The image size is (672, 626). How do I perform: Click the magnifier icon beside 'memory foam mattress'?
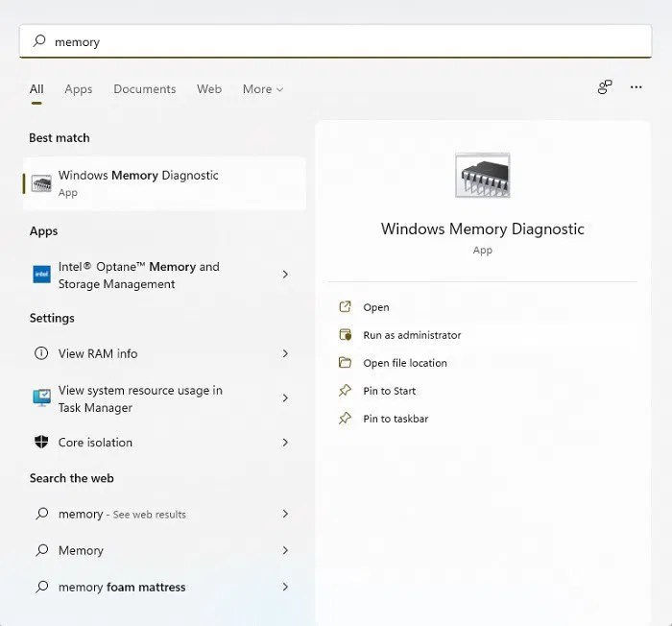coord(42,586)
